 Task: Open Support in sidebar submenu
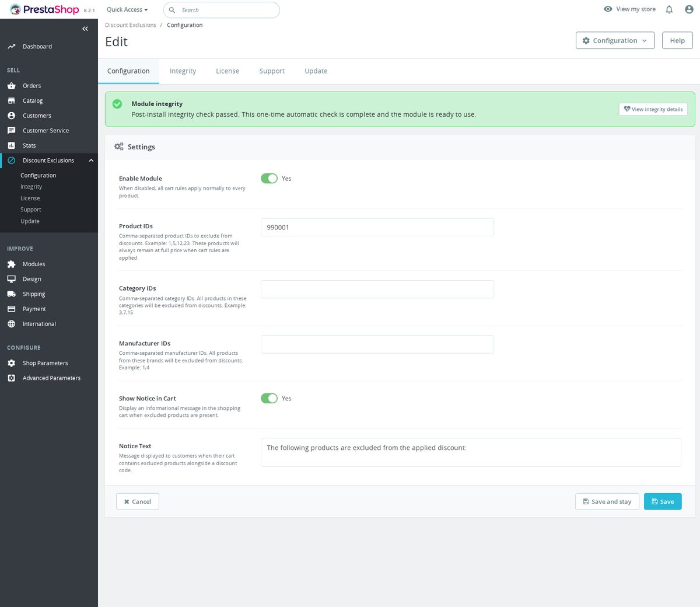click(31, 210)
